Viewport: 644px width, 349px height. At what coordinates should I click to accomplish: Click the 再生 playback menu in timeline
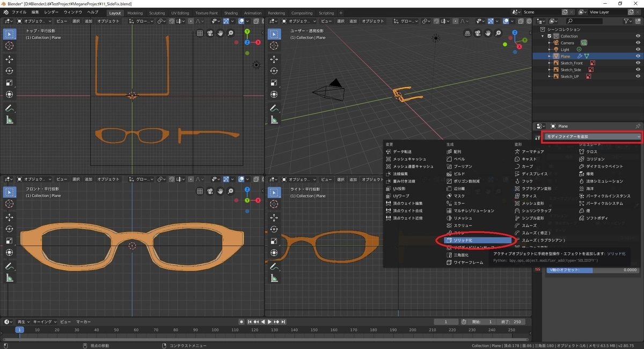[x=21, y=321]
